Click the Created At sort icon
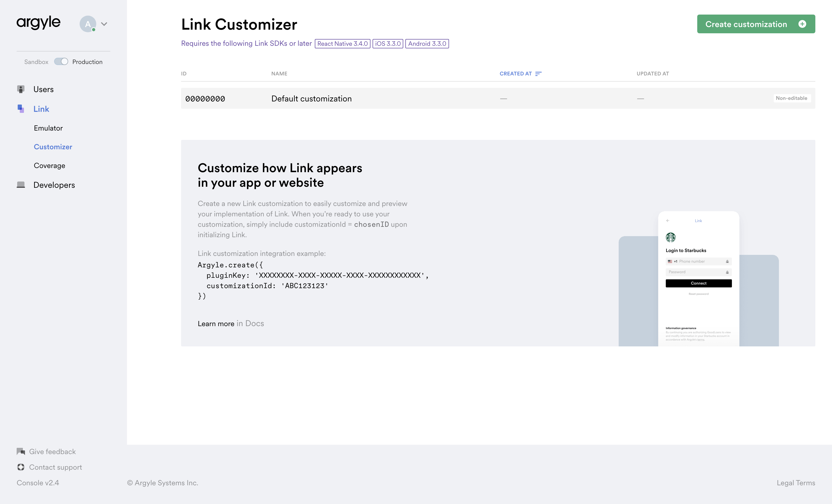Image resolution: width=832 pixels, height=504 pixels. (538, 74)
